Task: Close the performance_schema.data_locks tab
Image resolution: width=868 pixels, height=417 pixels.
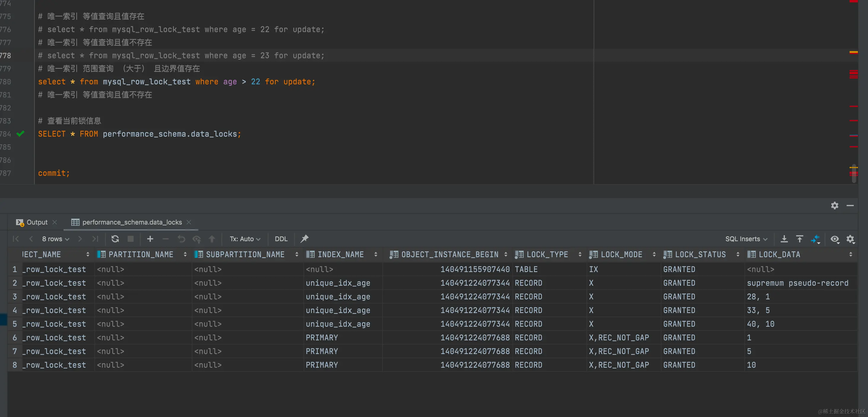Action: click(x=189, y=222)
